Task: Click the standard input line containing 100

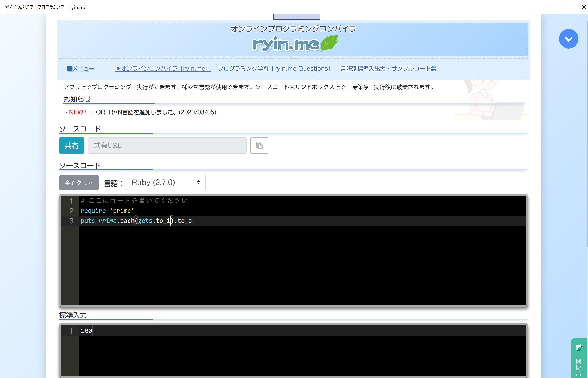Action: pyautogui.click(x=86, y=331)
